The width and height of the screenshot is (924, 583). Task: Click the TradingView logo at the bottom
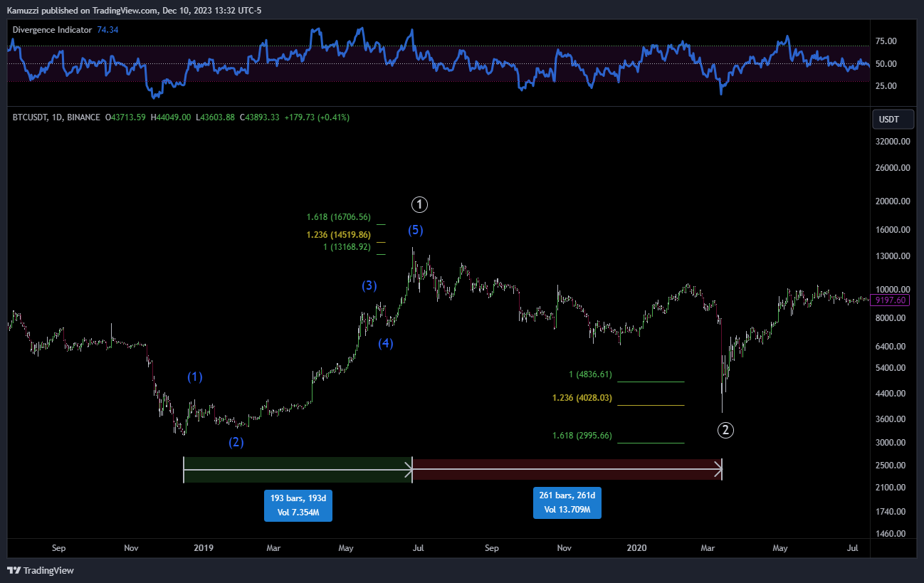pyautogui.click(x=41, y=570)
